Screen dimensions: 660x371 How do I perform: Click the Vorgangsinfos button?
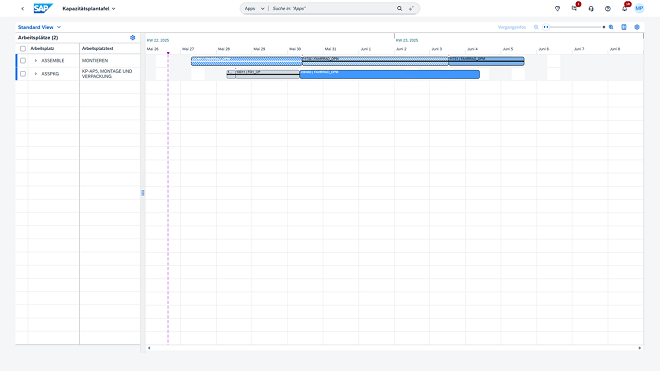pyautogui.click(x=512, y=27)
